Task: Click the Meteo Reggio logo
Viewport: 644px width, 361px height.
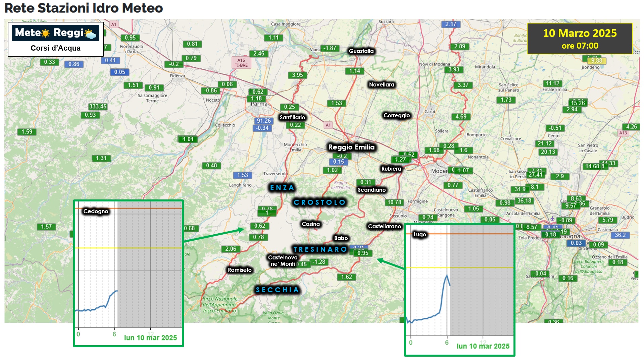Action: (x=55, y=33)
